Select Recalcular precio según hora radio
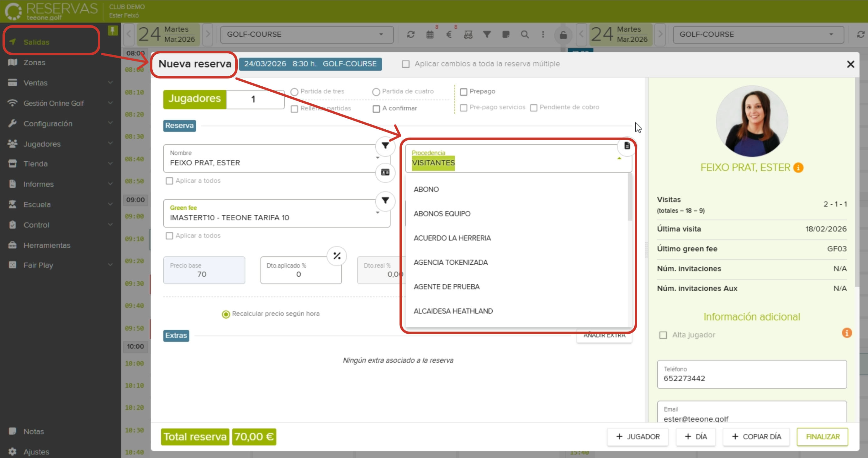Viewport: 868px width, 458px height. [226, 314]
